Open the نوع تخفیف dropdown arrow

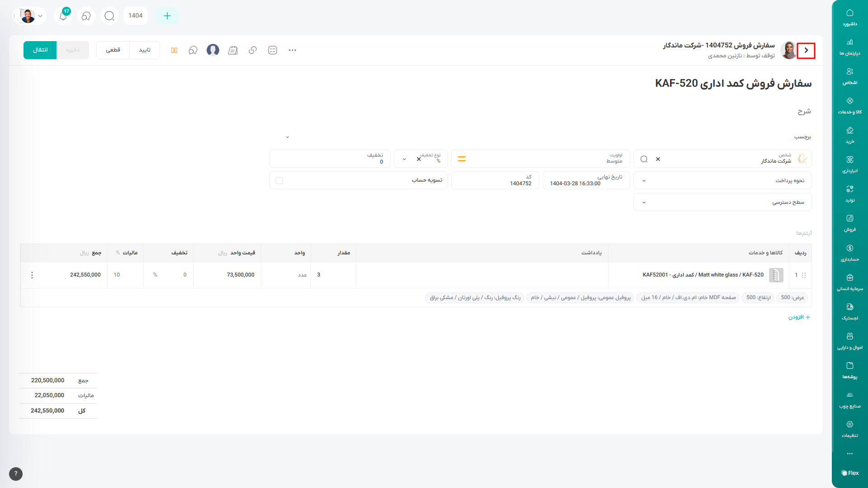404,159
